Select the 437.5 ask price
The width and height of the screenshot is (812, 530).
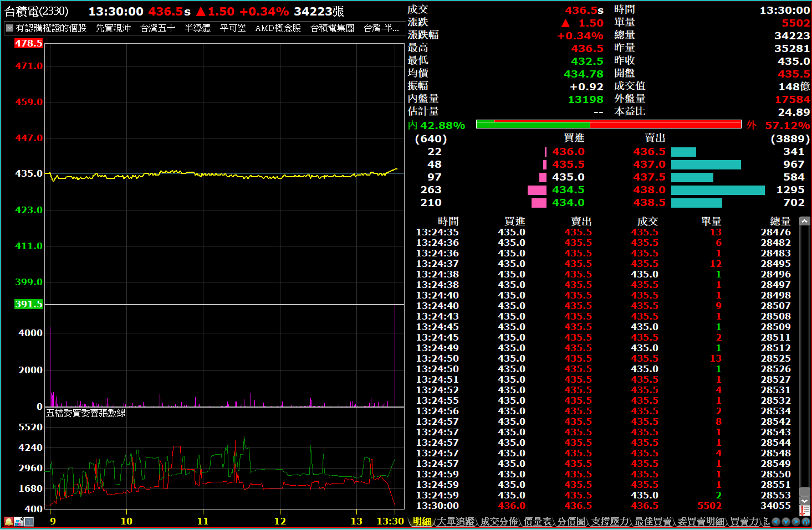[650, 177]
